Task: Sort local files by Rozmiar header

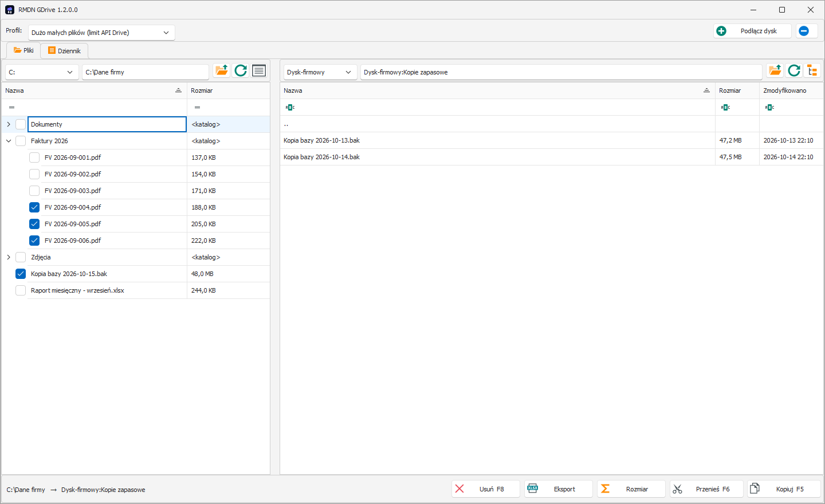Action: (x=228, y=90)
